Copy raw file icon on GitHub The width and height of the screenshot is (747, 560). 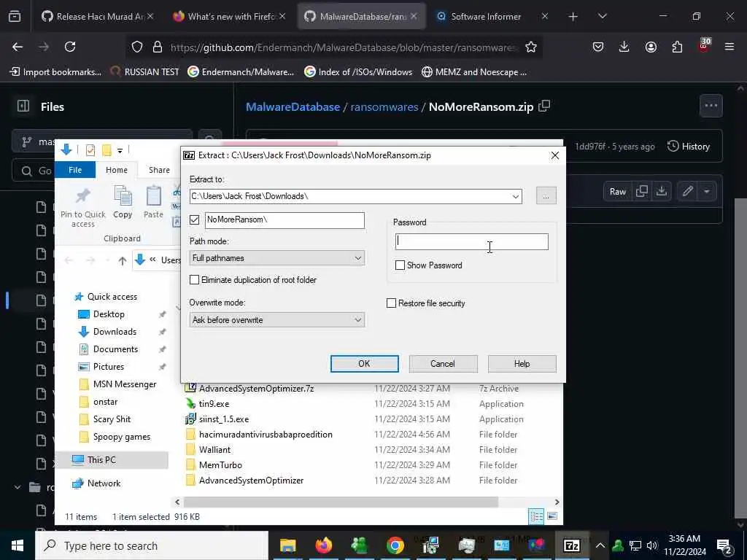click(x=642, y=192)
